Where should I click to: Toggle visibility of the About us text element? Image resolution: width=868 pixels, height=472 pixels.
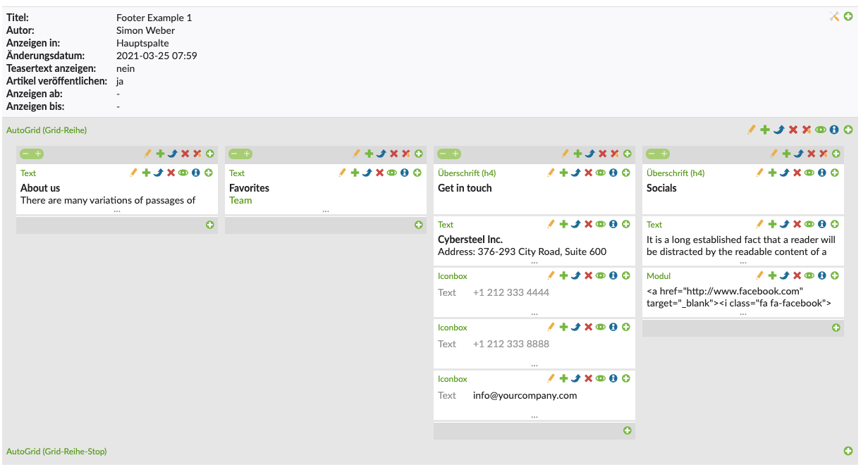[183, 173]
